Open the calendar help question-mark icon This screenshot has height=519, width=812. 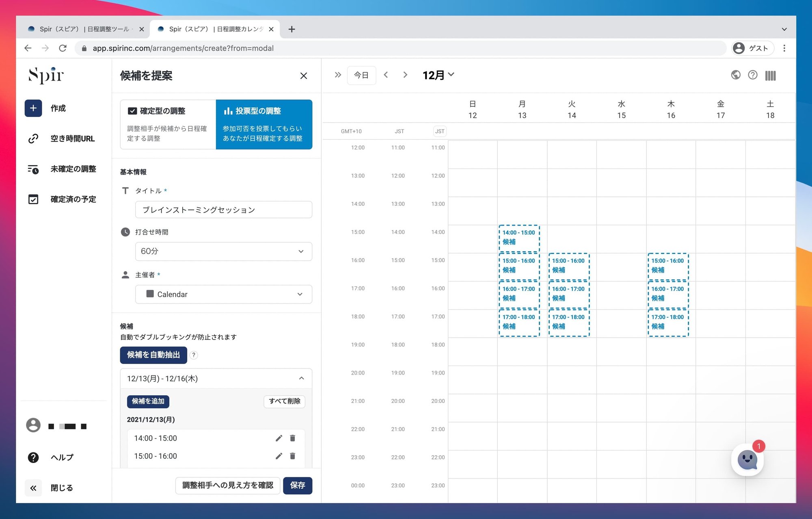click(x=753, y=75)
